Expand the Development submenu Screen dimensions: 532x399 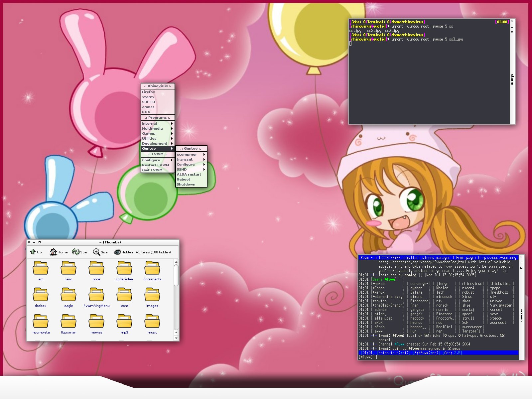point(158,143)
